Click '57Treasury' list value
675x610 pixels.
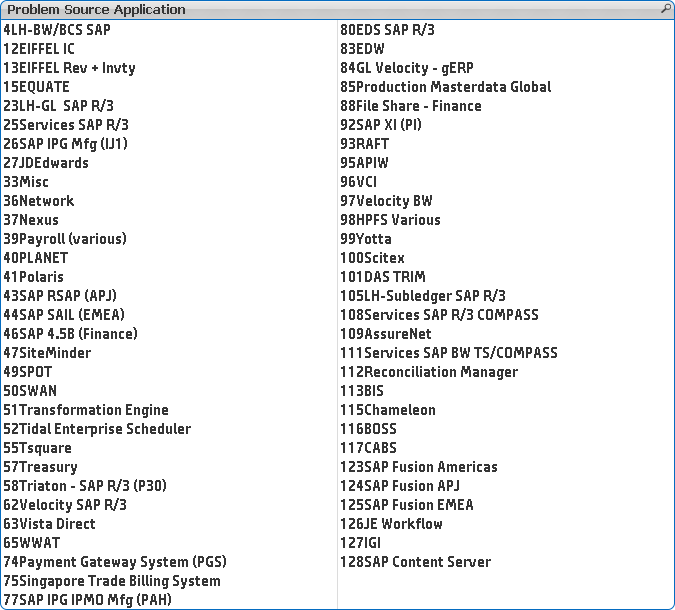(169, 467)
